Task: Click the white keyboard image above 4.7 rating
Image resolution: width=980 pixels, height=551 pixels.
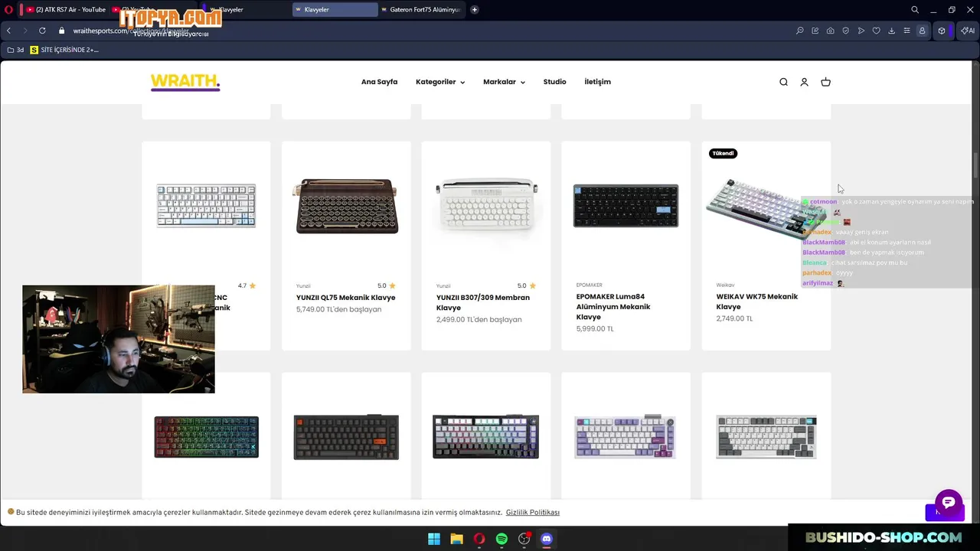Action: tap(206, 206)
